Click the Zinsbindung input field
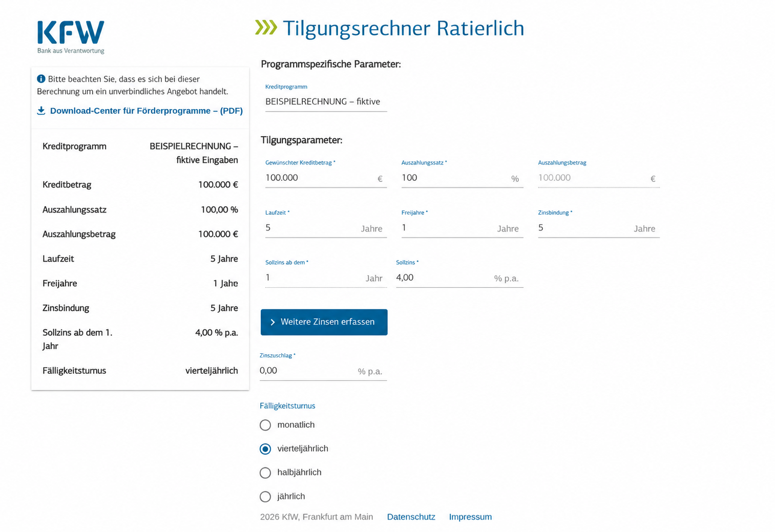This screenshot has width=775, height=532. click(598, 228)
